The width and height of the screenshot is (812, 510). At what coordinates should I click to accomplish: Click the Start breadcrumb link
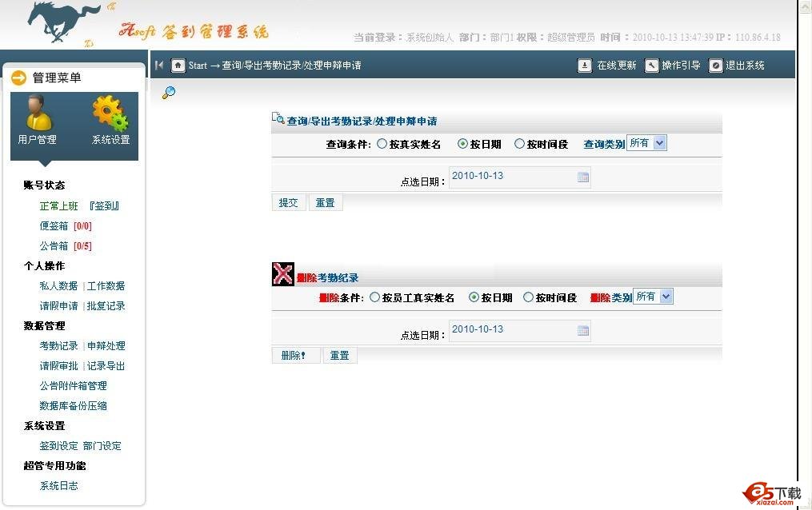[198, 66]
